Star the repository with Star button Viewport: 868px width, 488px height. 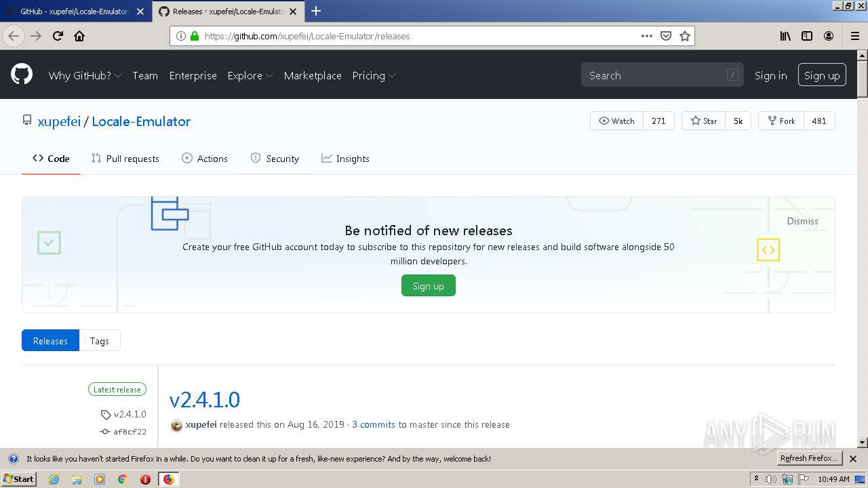tap(703, 121)
